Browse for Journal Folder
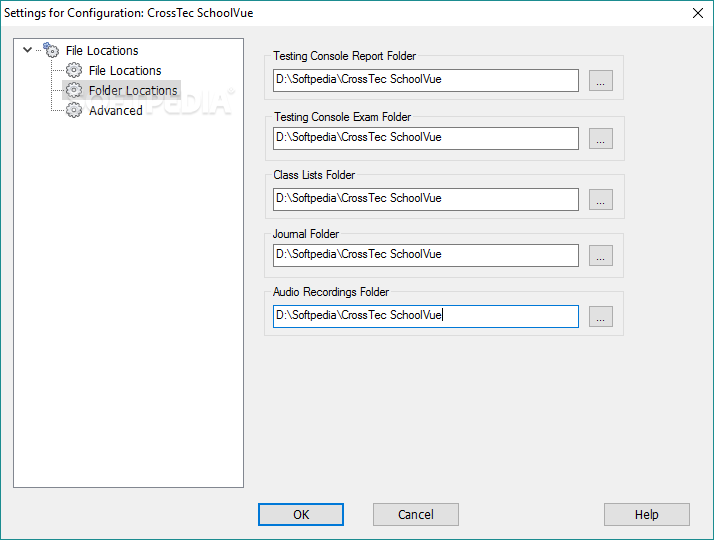 tap(601, 255)
